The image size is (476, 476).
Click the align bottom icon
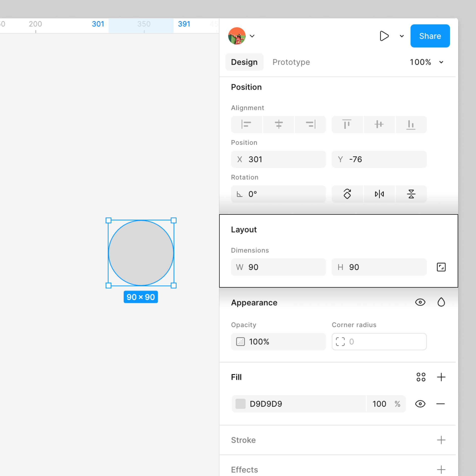coord(411,124)
